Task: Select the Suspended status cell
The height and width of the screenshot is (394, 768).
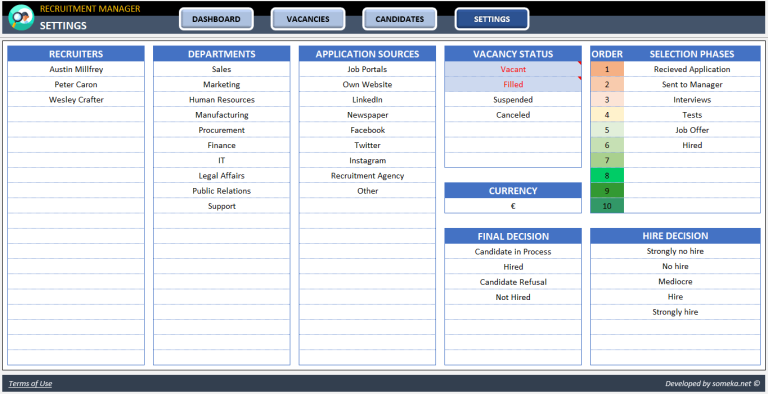Action: 513,99
